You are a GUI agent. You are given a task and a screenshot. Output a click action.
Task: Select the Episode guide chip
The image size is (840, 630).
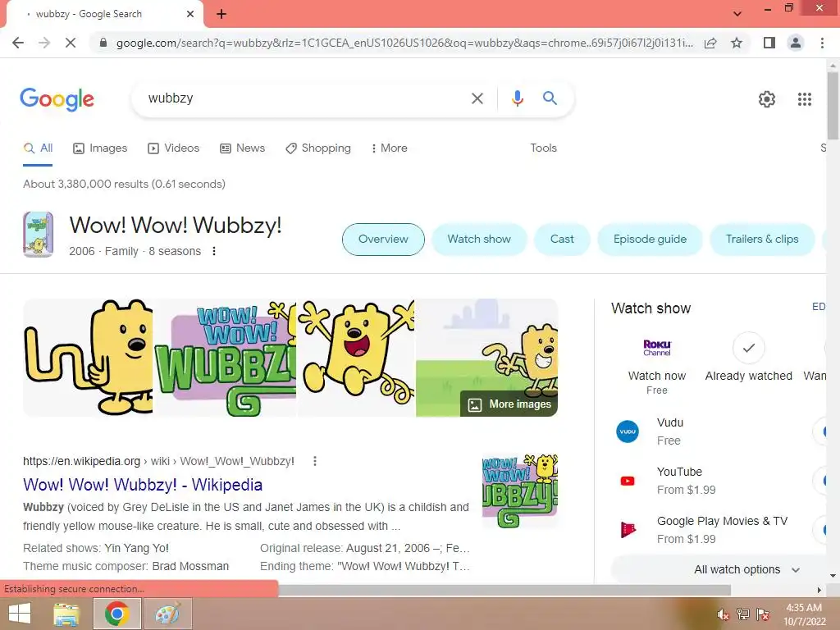pos(650,240)
